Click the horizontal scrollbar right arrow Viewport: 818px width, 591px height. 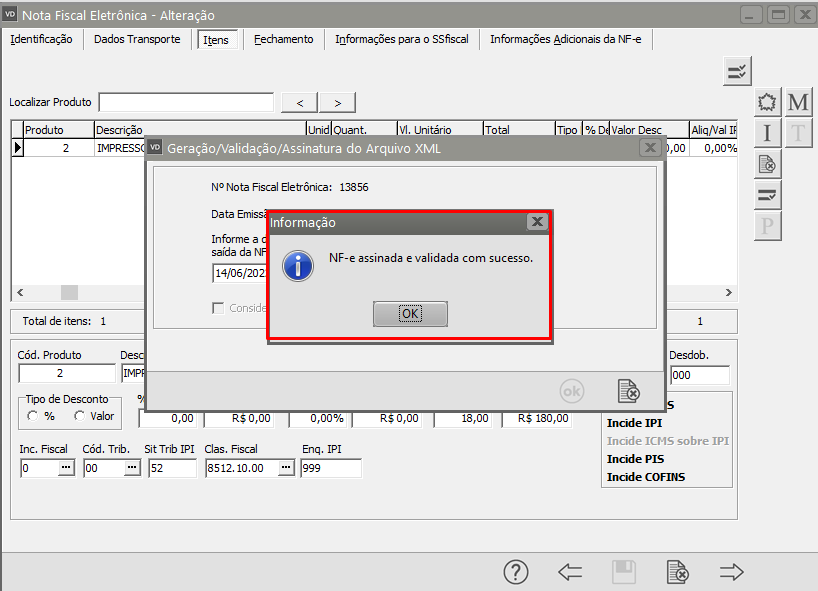click(729, 293)
